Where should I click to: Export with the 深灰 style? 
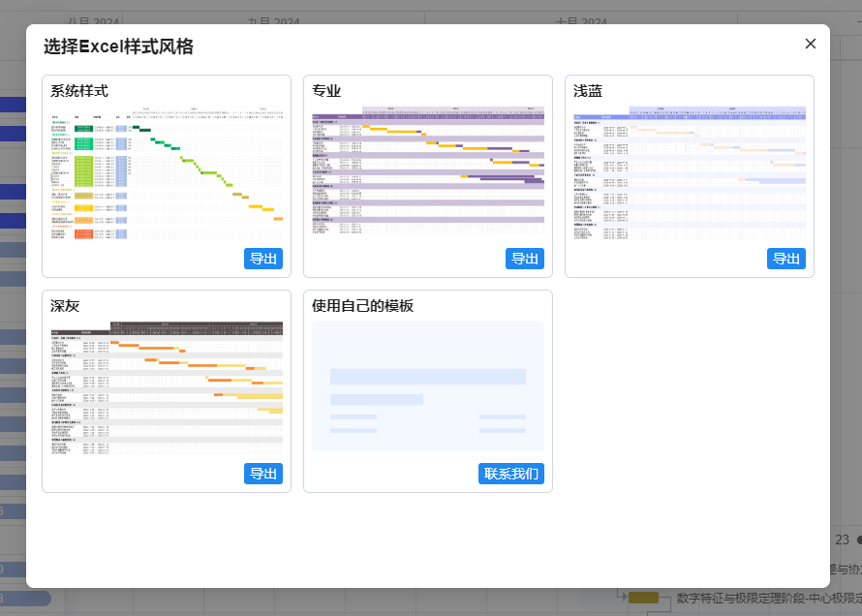[x=263, y=474]
